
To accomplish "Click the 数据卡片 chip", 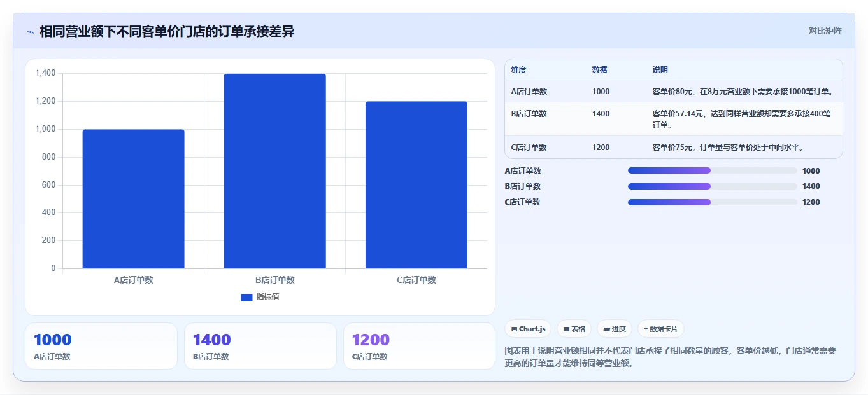I will click(x=660, y=329).
